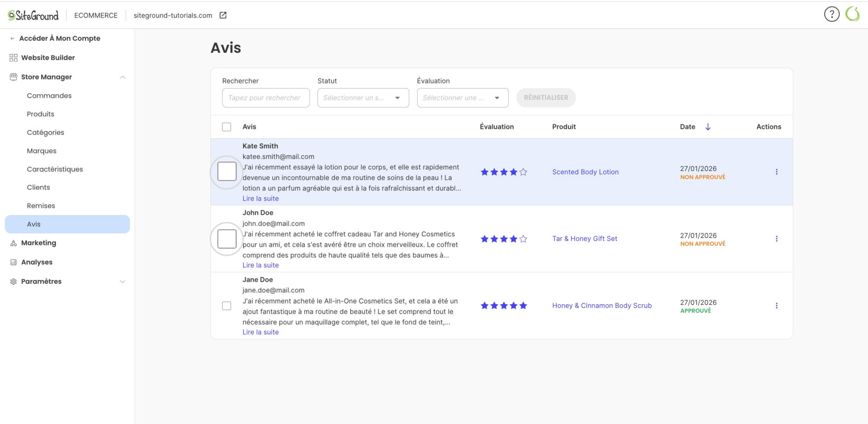This screenshot has width=868, height=424.
Task: Go to Clients in the sidebar
Action: coord(38,187)
